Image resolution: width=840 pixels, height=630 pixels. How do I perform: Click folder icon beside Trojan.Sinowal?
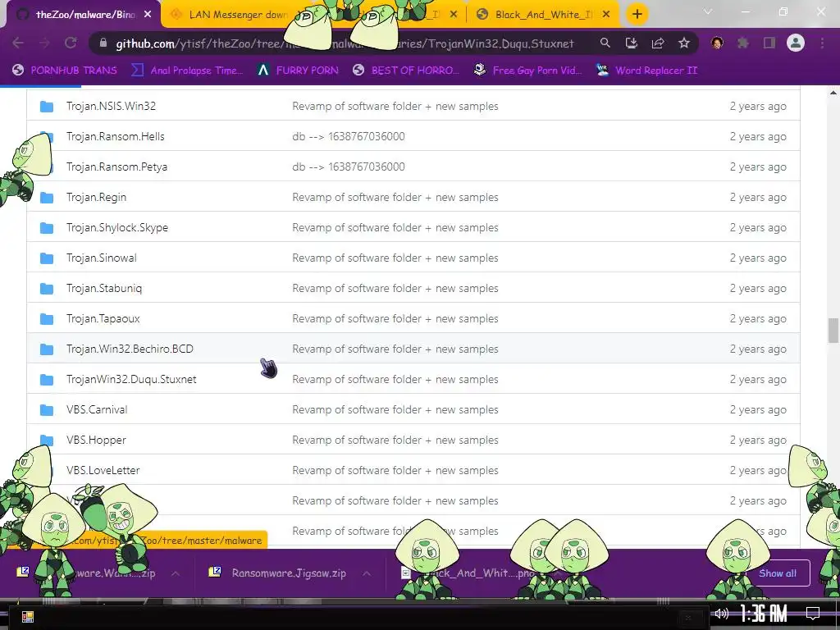(x=47, y=258)
